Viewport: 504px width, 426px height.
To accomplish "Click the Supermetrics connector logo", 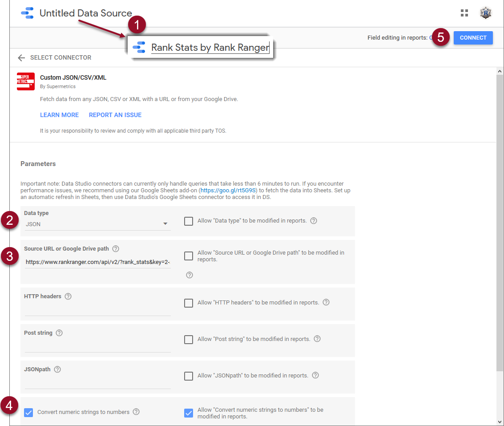I will [26, 81].
